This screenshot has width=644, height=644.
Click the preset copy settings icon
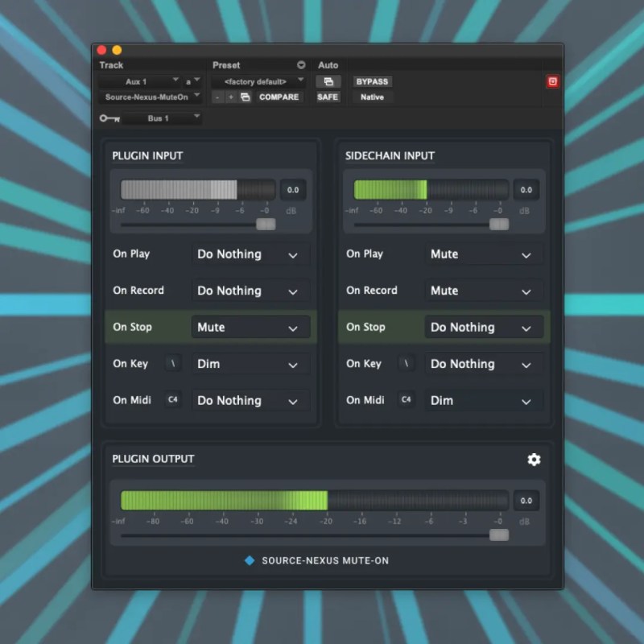[x=246, y=97]
